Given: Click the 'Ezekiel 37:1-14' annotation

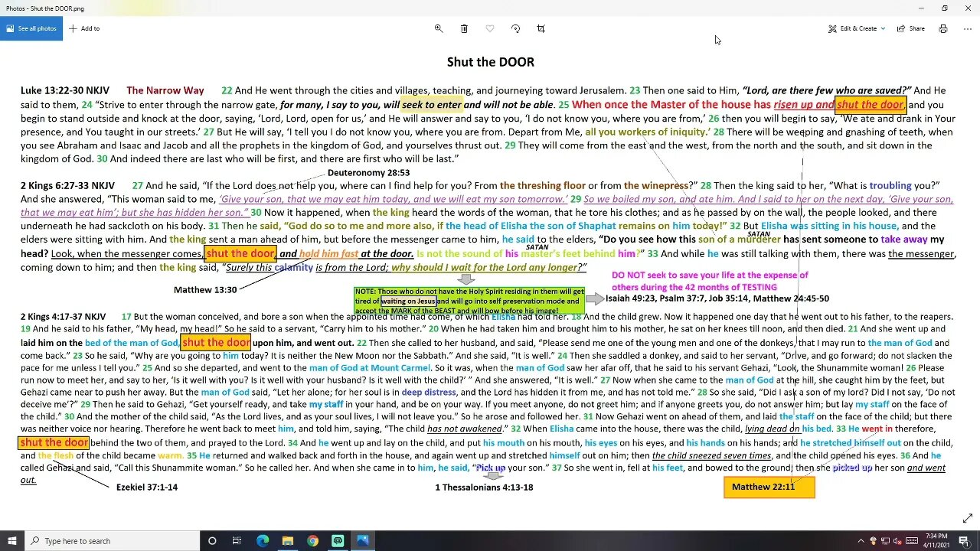Looking at the screenshot, I should (x=147, y=487).
